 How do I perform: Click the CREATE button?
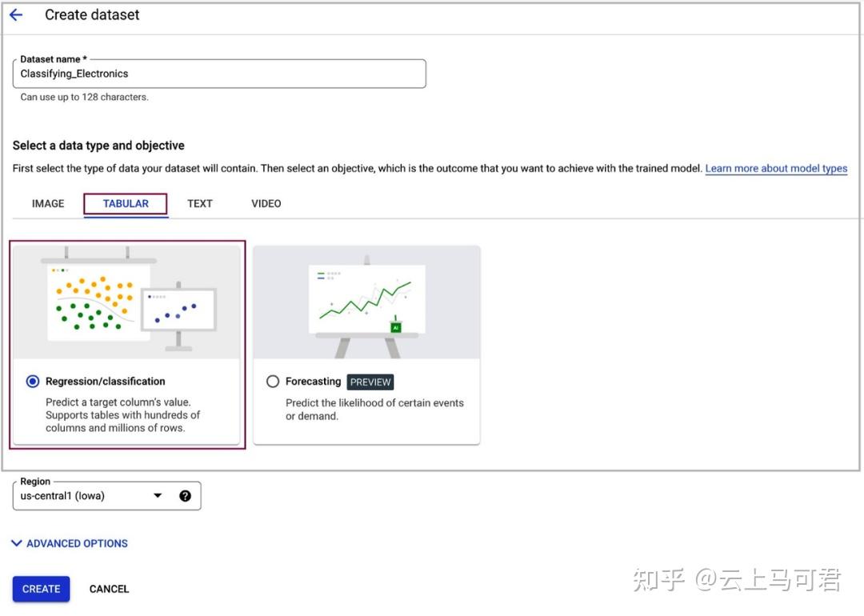(x=41, y=589)
